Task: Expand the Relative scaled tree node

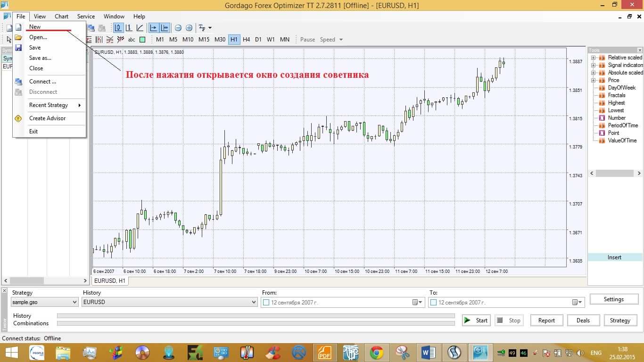Action: pyautogui.click(x=593, y=58)
